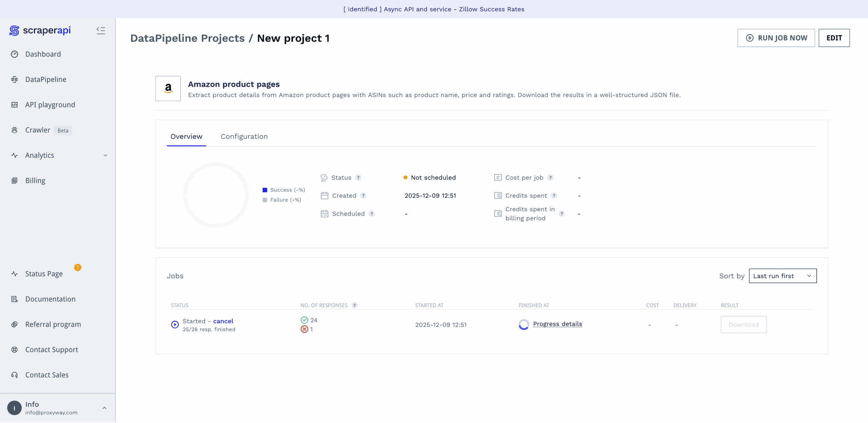Click the Crawler bug icon
The image size is (868, 423).
pyautogui.click(x=15, y=130)
